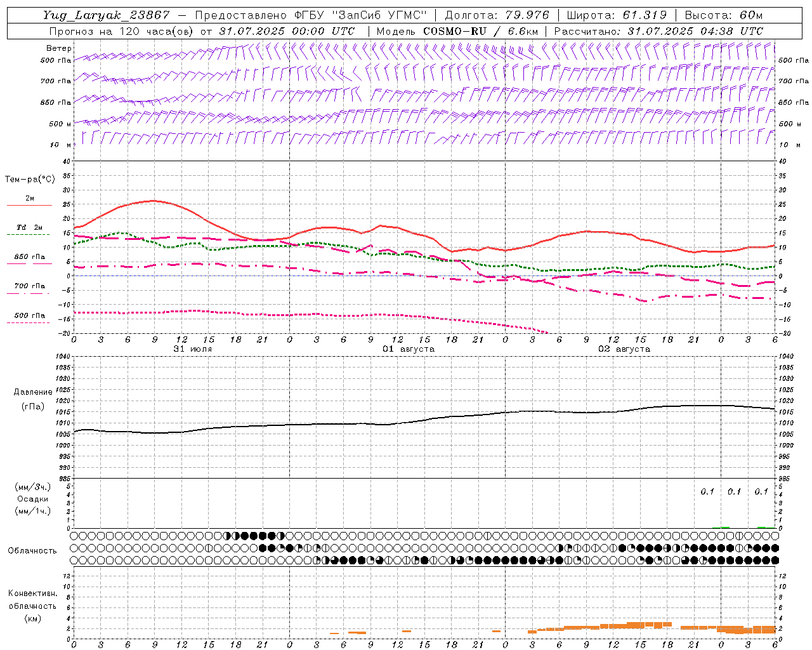
Task: Click the latitude value Широта: 61.319
Action: [616, 16]
